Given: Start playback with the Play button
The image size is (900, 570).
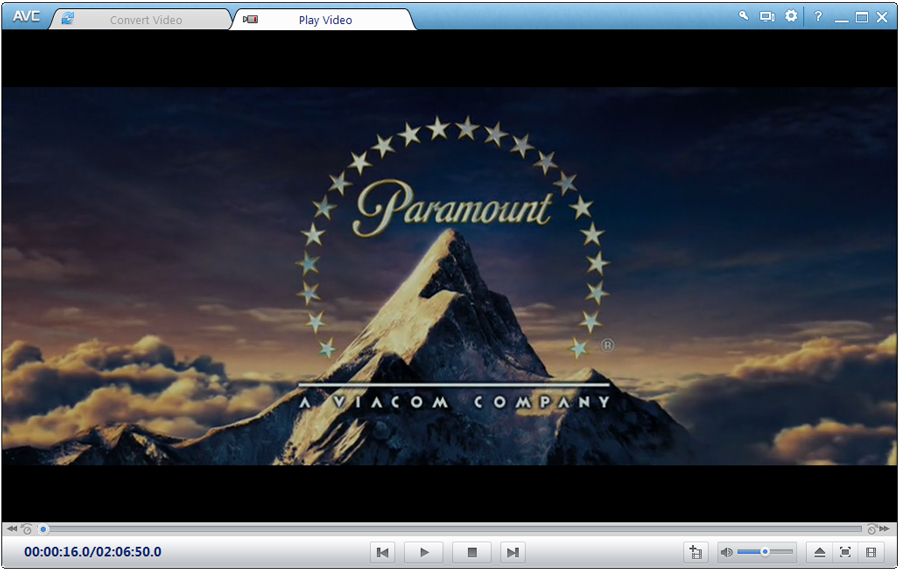Looking at the screenshot, I should (x=424, y=552).
